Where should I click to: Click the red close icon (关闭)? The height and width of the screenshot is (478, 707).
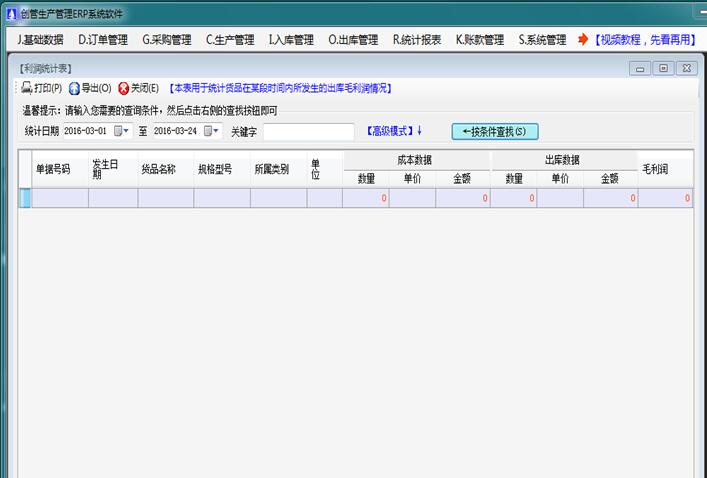point(124,88)
